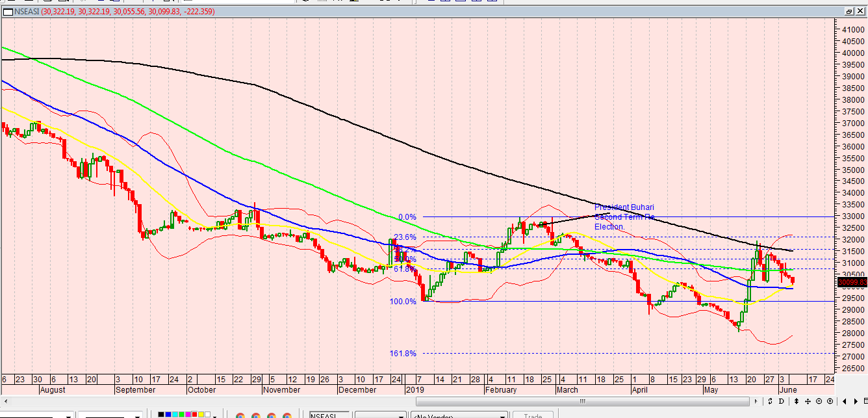Viewport: 868px width, 418px height.
Task: Click the September label on date axis
Action: click(135, 390)
